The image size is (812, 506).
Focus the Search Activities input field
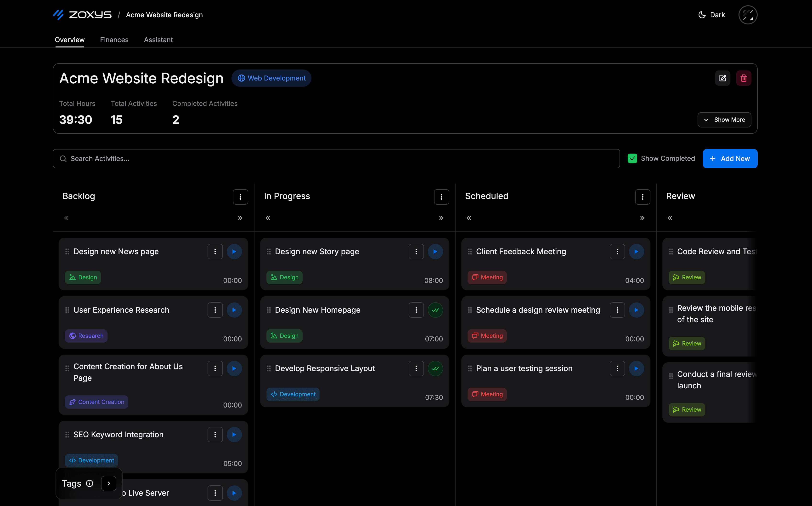pos(336,158)
